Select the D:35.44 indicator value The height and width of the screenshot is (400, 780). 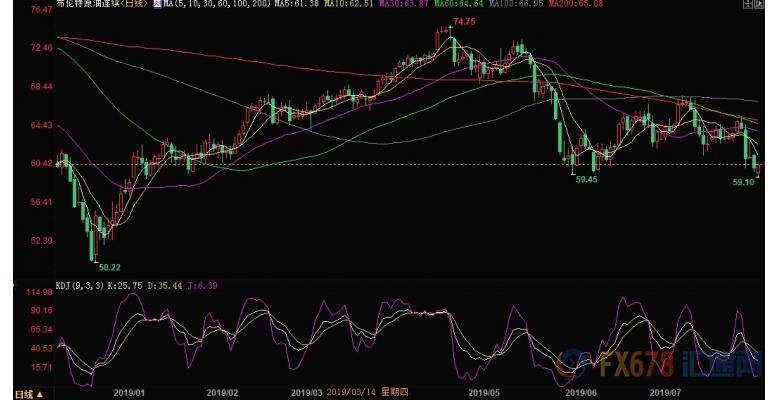coord(166,284)
